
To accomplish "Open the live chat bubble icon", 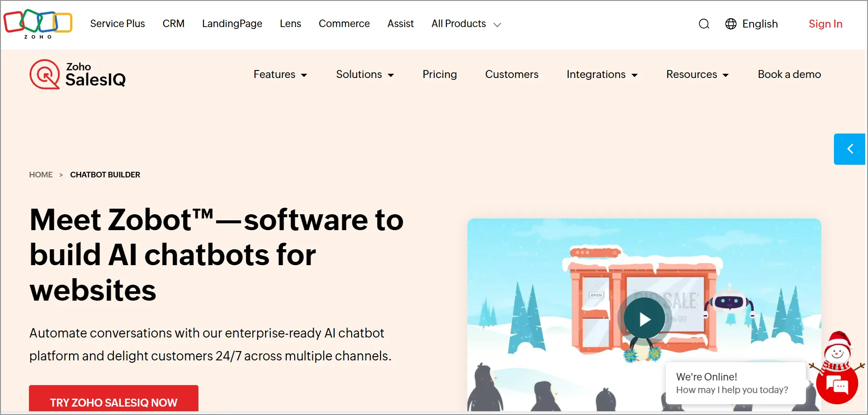I will point(837,385).
